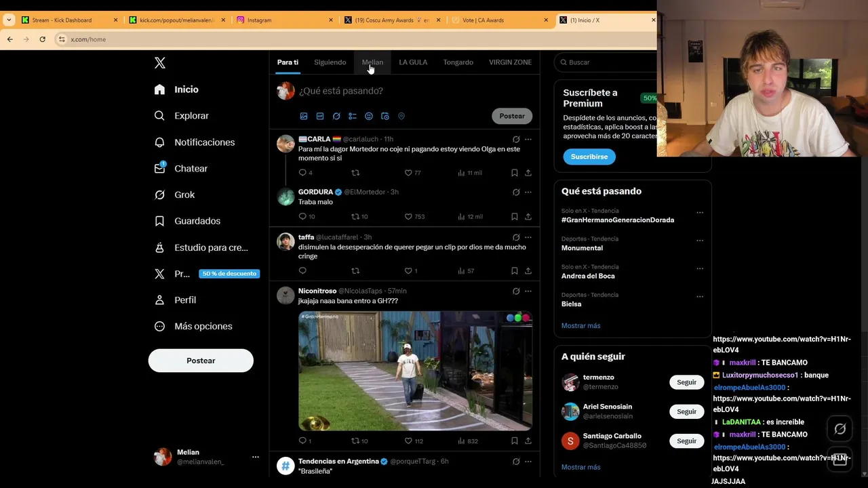The width and height of the screenshot is (868, 488).
Task: Open Estudio para creadores item
Action: 201,247
